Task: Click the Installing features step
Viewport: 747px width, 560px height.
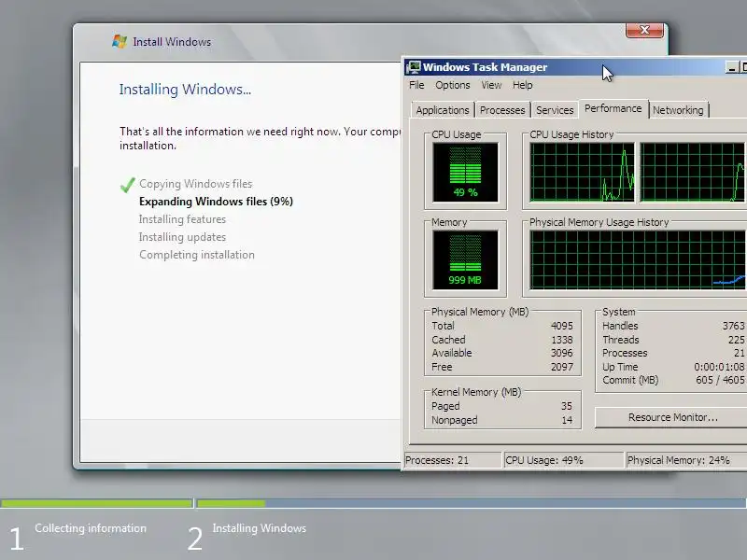Action: [182, 219]
